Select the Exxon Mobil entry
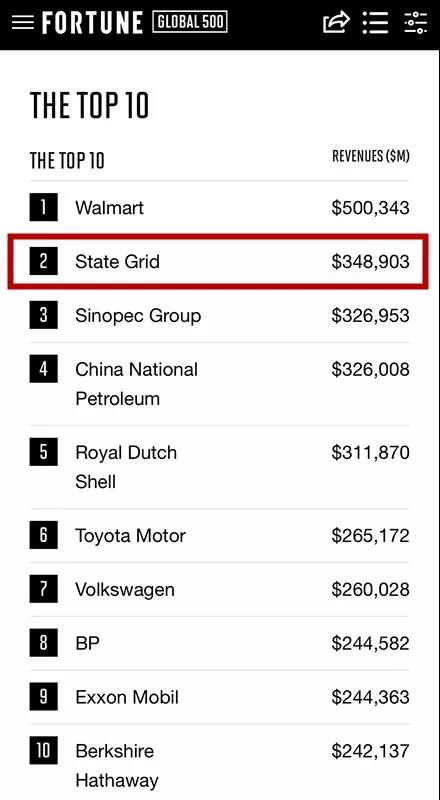Image resolution: width=440 pixels, height=800 pixels. coord(127,697)
